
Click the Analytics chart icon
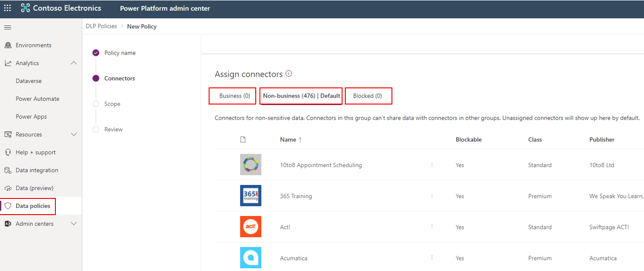pyautogui.click(x=8, y=63)
